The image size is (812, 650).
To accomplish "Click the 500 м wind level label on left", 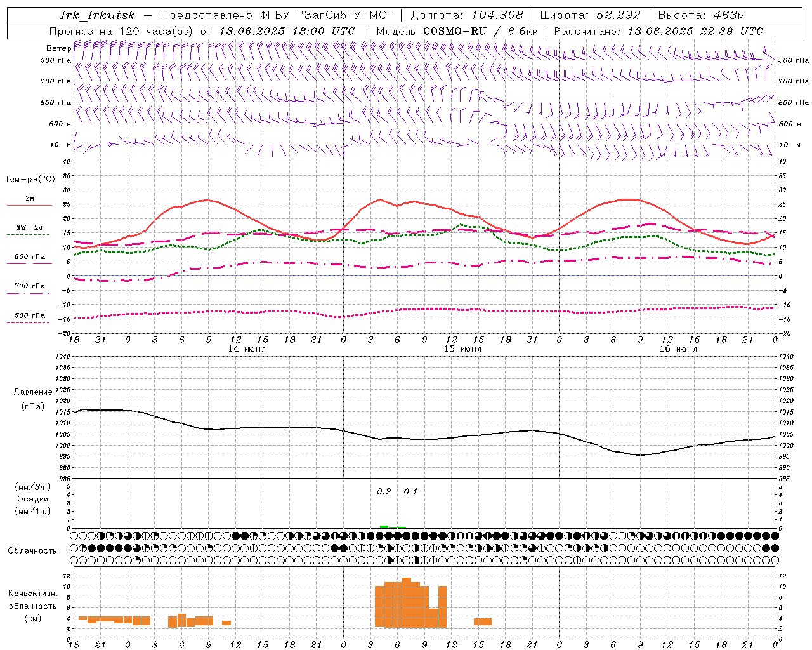I will tap(60, 124).
